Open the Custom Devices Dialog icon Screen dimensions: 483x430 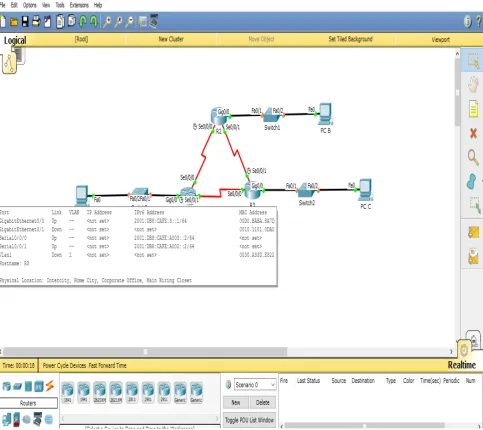154,22
